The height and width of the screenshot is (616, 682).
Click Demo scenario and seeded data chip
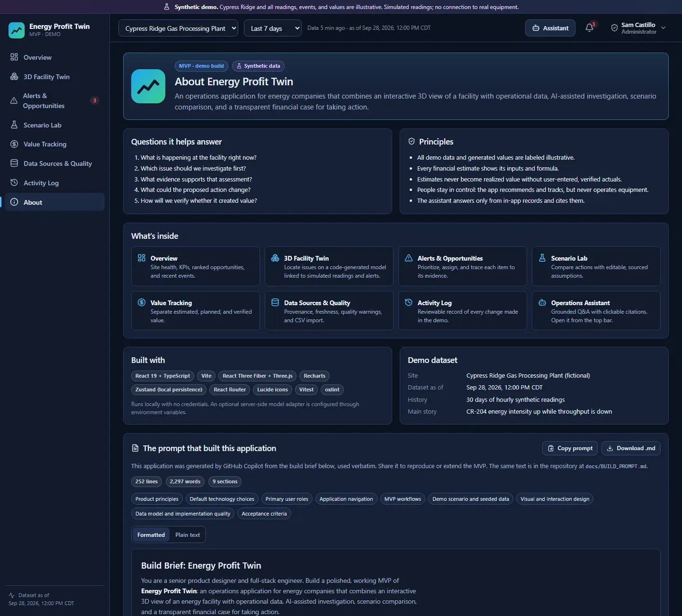coord(471,499)
